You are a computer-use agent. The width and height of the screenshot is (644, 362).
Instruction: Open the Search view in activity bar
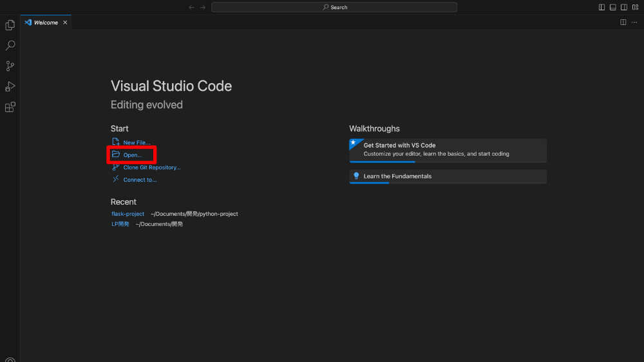(10, 46)
